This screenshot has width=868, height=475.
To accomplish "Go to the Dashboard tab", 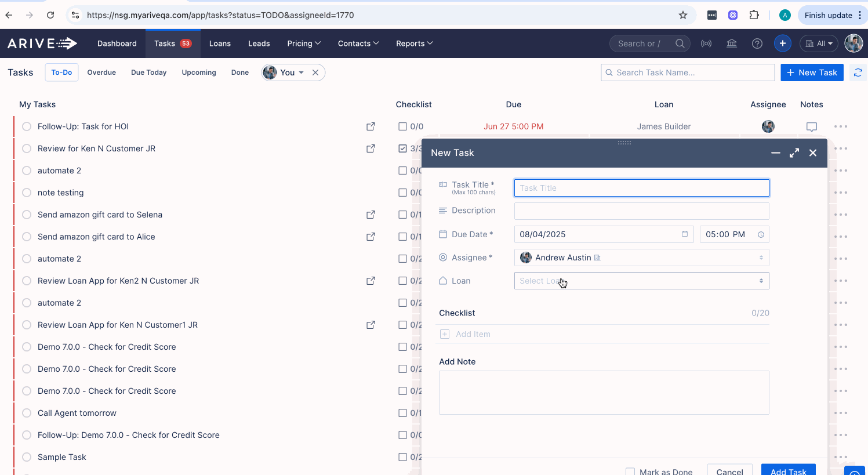I will [117, 43].
